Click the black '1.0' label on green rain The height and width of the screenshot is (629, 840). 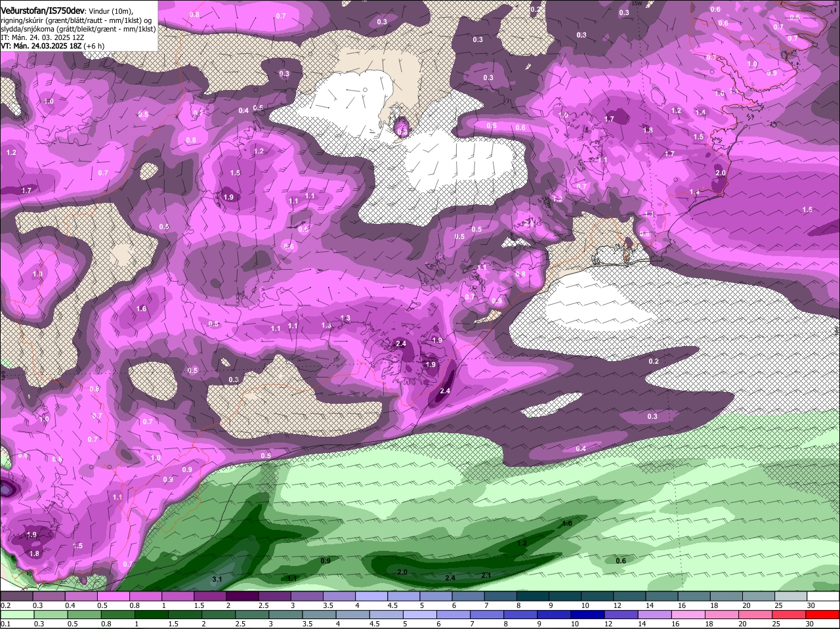tap(567, 523)
